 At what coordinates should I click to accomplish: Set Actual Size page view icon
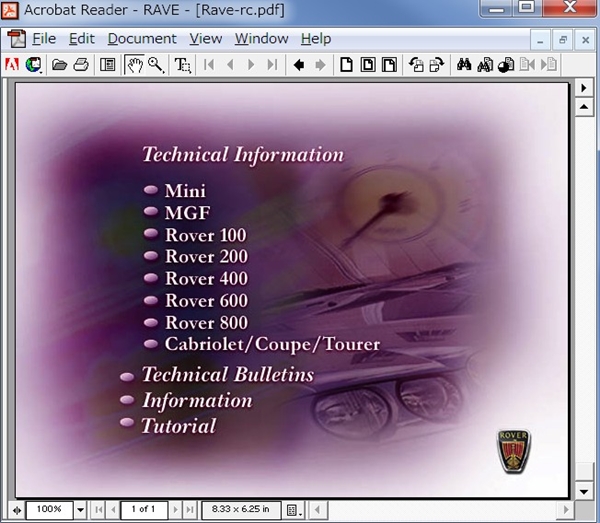[x=346, y=64]
